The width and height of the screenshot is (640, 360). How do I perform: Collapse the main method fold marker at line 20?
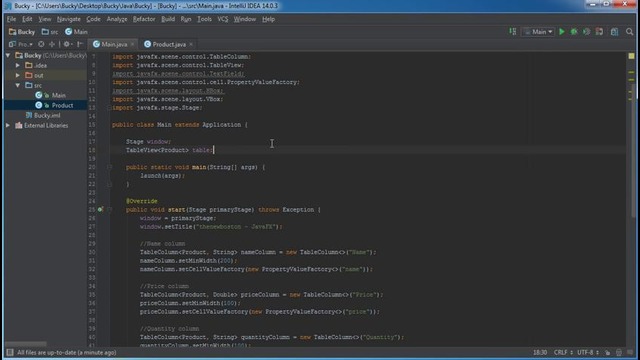pos(109,167)
